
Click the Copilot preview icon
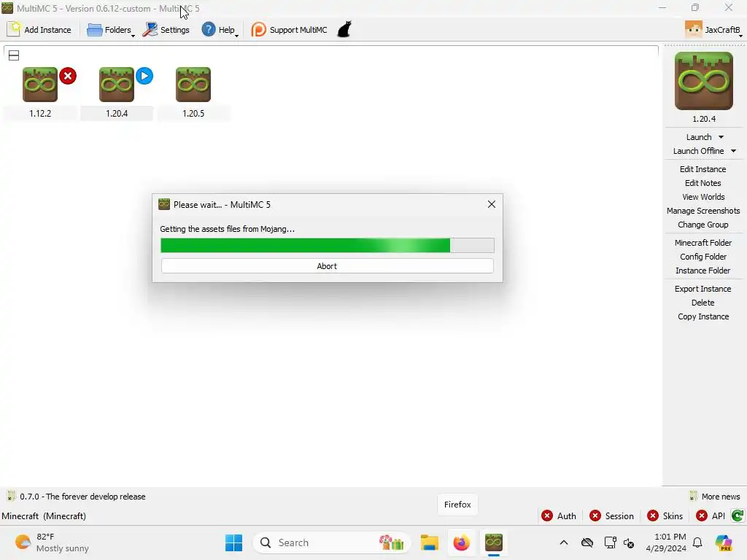[x=724, y=542]
